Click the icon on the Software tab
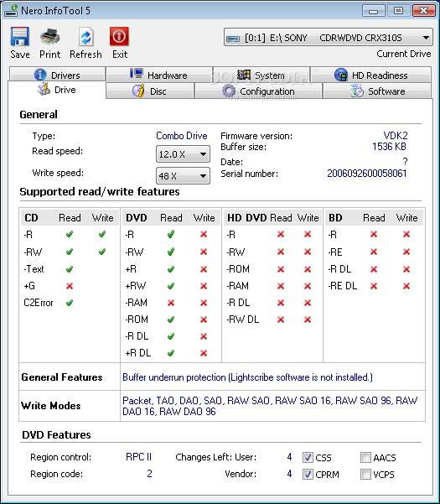 point(357,91)
